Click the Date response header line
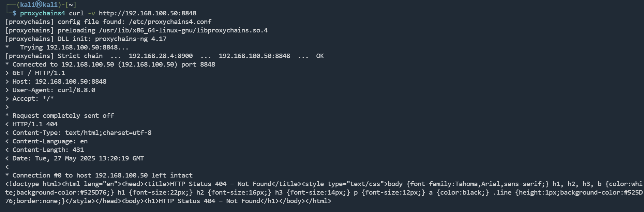644x212 pixels. coord(78,158)
